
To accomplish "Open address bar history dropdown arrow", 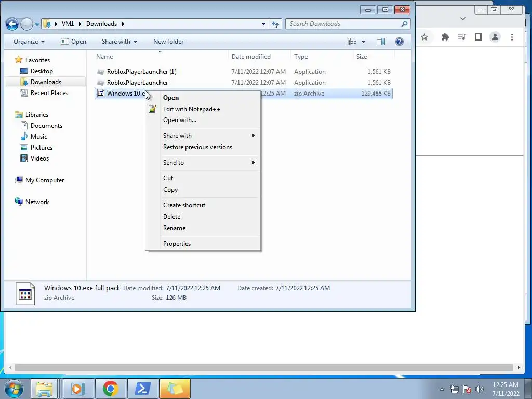I will pos(263,24).
